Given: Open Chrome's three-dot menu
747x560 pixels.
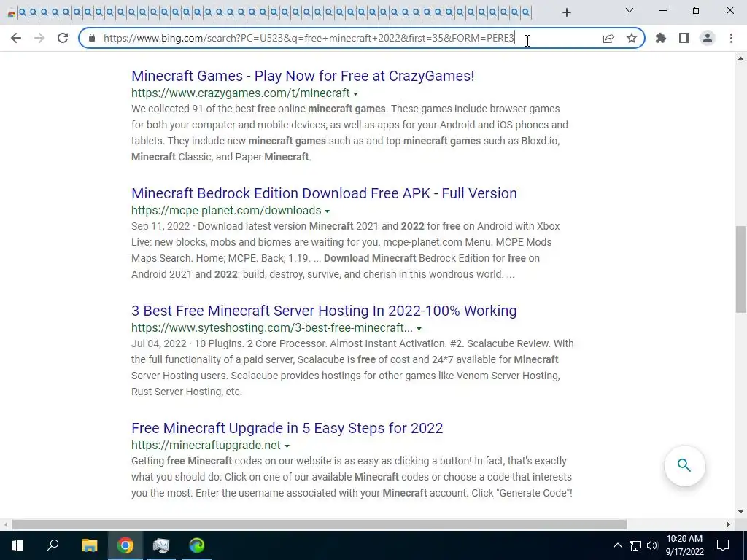Looking at the screenshot, I should (731, 38).
